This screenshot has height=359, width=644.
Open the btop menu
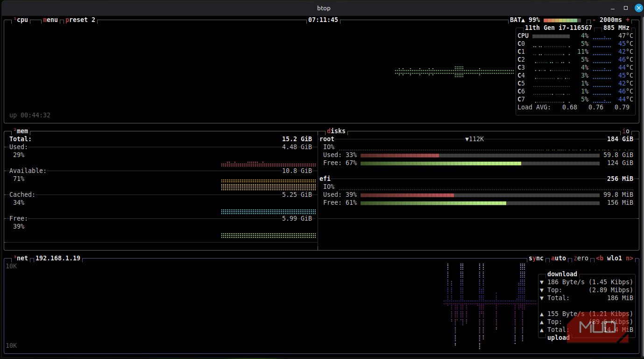(50, 20)
